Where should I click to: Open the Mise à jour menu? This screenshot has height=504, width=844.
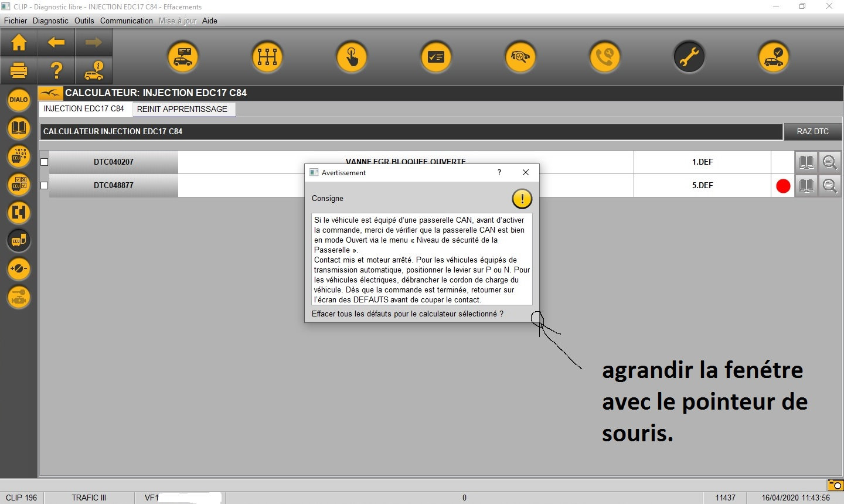tap(178, 21)
